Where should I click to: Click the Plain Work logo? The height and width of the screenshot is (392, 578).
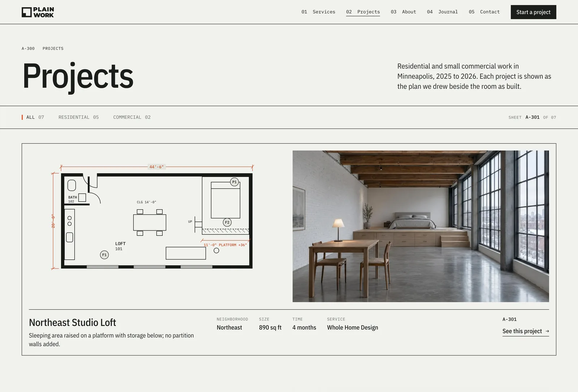(x=38, y=12)
